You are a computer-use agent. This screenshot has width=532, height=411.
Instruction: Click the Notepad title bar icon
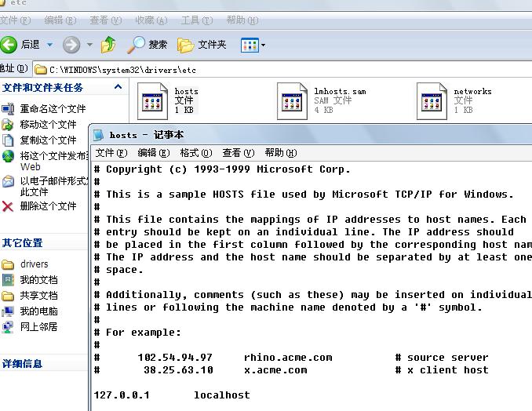pyautogui.click(x=98, y=135)
